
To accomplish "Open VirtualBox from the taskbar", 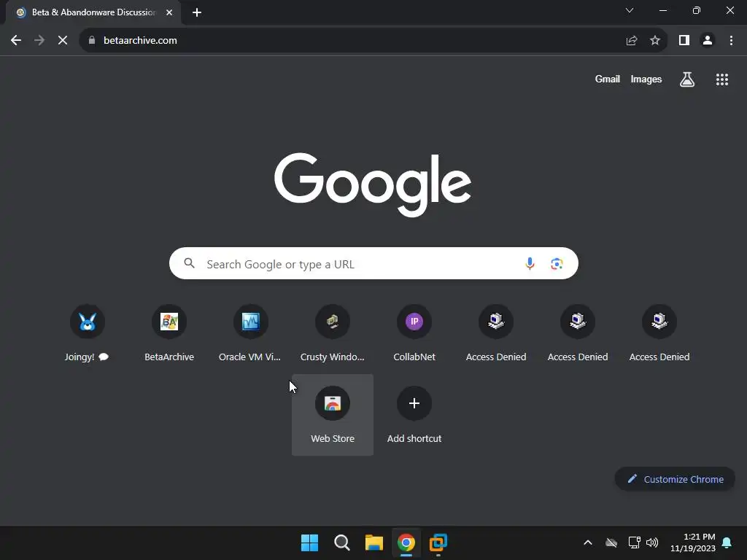I will 438,542.
